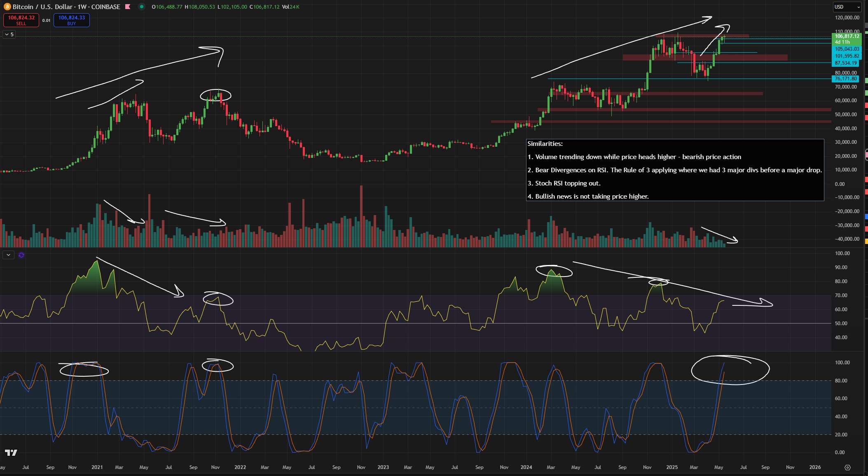
Task: Click the Vol 24K volume readout
Action: coord(290,7)
